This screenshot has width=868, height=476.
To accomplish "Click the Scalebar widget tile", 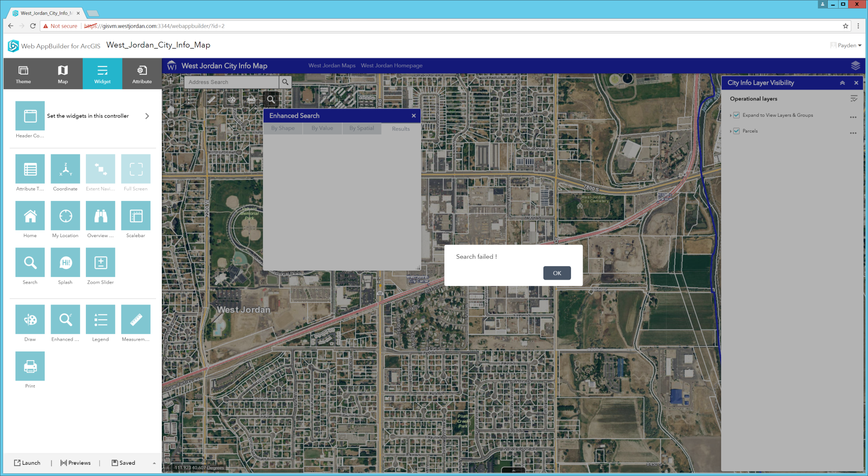I will point(136,216).
